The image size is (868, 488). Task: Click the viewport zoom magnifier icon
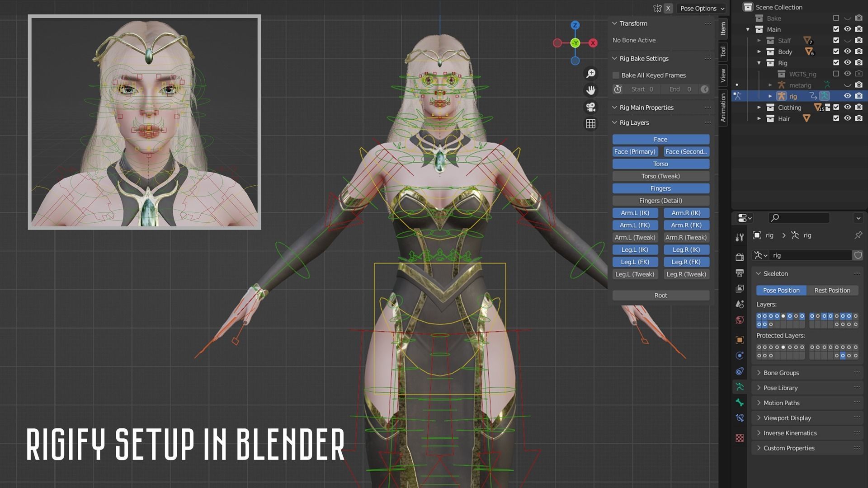[x=591, y=74]
